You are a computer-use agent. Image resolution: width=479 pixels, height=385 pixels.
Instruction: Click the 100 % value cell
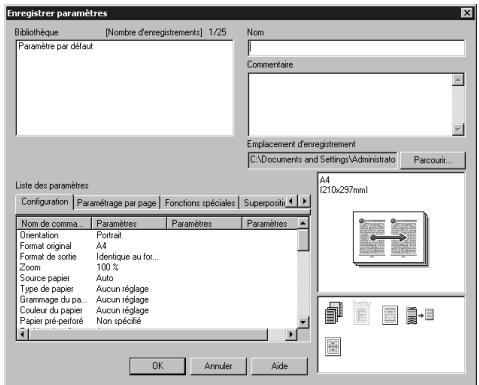[107, 267]
